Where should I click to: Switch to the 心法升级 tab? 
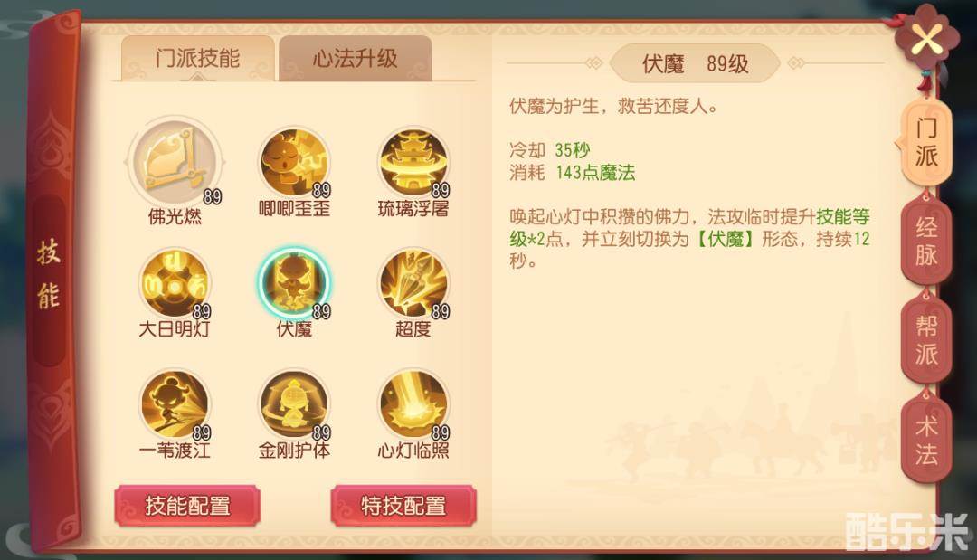pos(356,59)
